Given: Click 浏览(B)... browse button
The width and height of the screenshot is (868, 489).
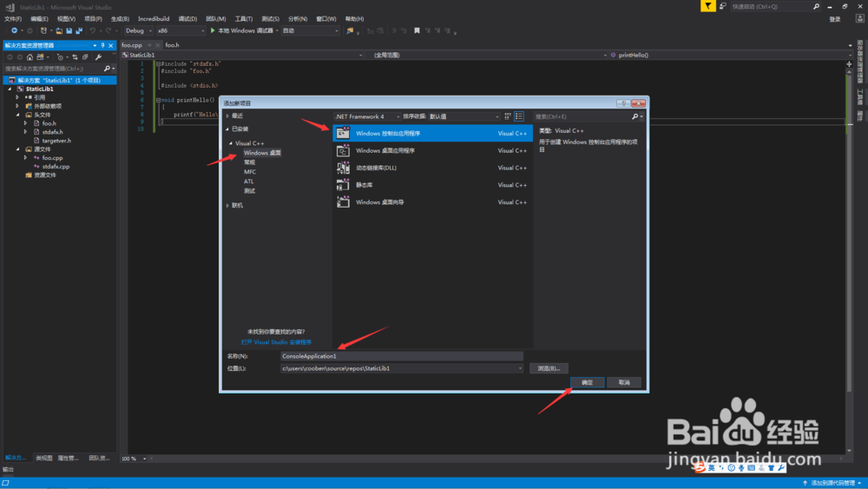Looking at the screenshot, I should pos(549,368).
